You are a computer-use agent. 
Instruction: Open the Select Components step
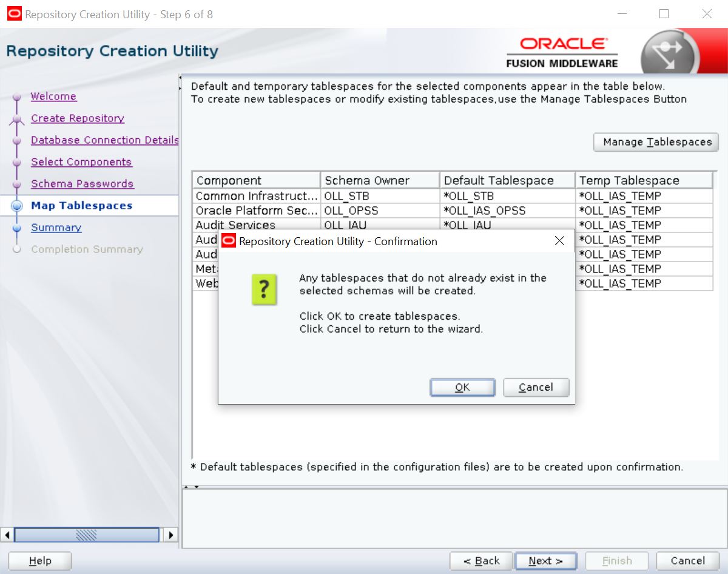[x=81, y=162]
